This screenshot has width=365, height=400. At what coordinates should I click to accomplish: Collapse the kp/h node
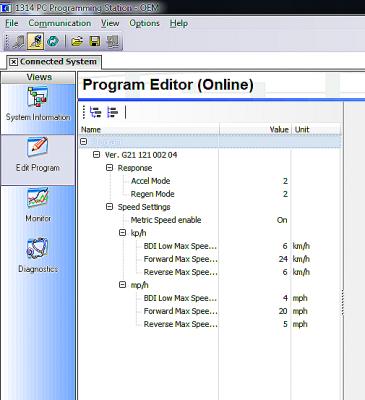[122, 233]
